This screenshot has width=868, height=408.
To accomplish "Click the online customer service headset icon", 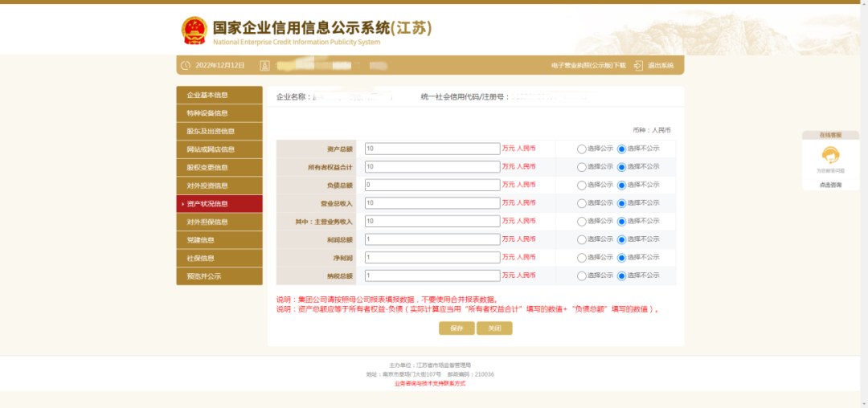I will point(830,155).
